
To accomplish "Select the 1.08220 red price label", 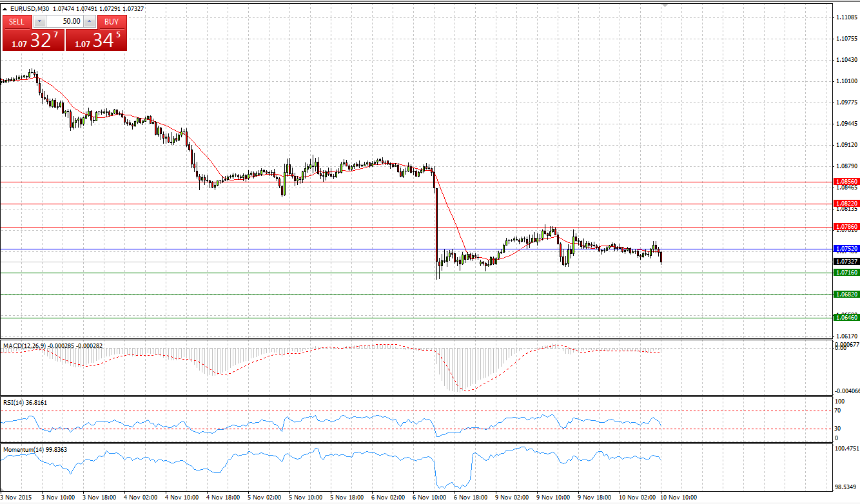I will (x=846, y=203).
